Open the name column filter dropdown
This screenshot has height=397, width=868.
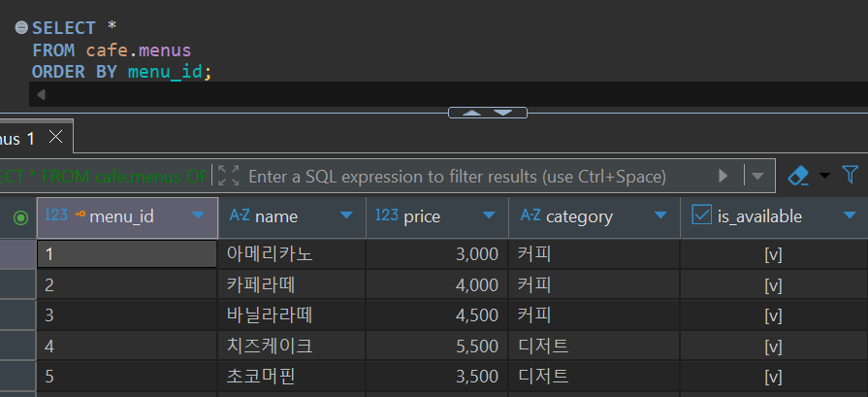(346, 215)
